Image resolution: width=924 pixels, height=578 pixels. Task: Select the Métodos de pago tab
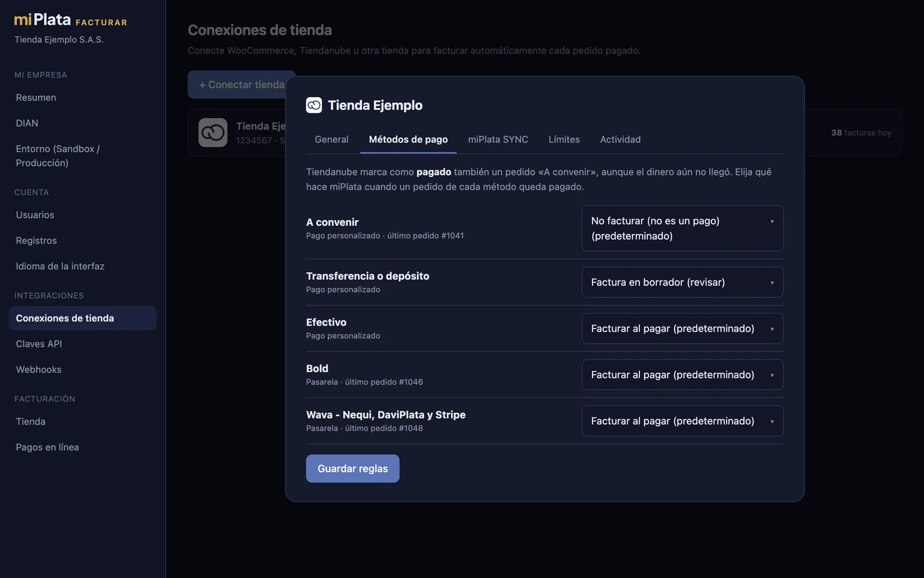pos(408,139)
